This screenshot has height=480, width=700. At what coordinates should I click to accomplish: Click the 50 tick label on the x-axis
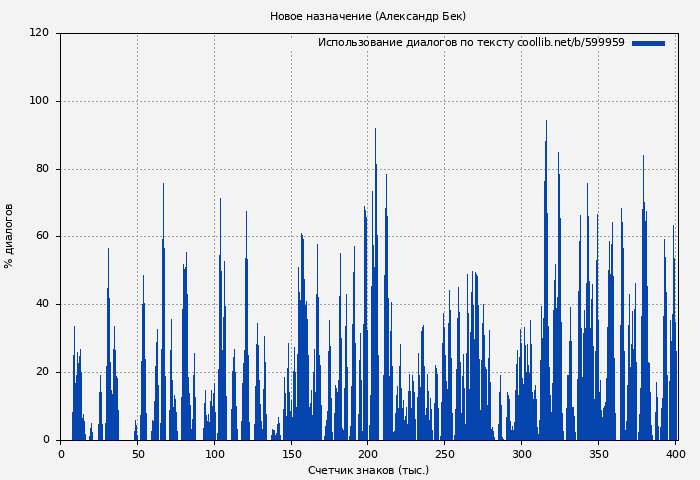[x=138, y=454]
